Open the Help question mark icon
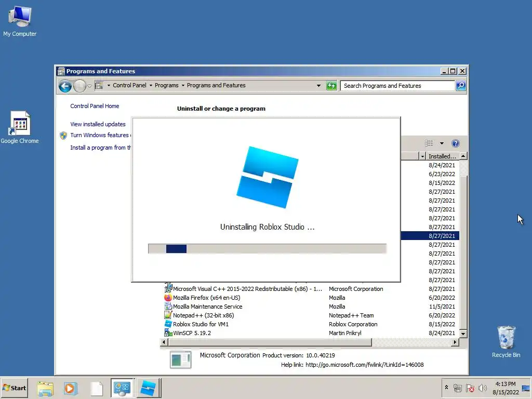532x399 pixels. (x=455, y=143)
